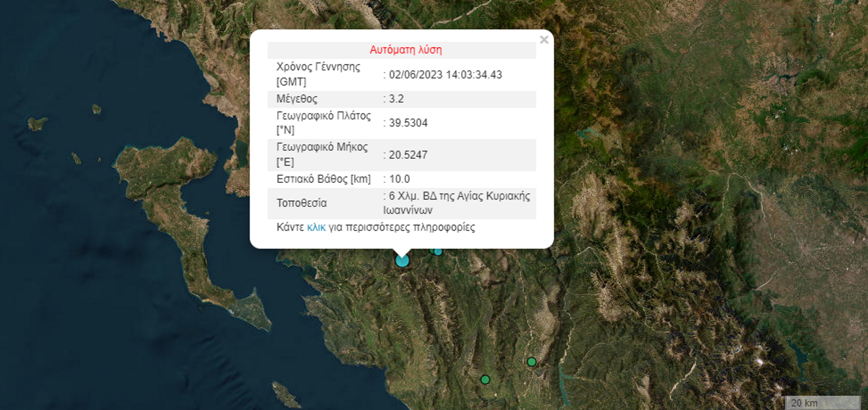The image size is (868, 410).
Task: Select the lowest green earthquake marker
Action: (x=485, y=380)
